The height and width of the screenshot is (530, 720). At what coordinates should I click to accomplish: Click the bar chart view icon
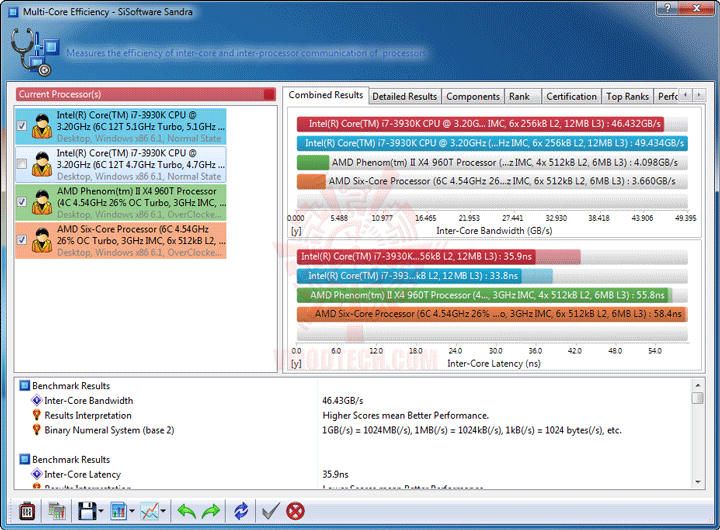click(x=118, y=511)
